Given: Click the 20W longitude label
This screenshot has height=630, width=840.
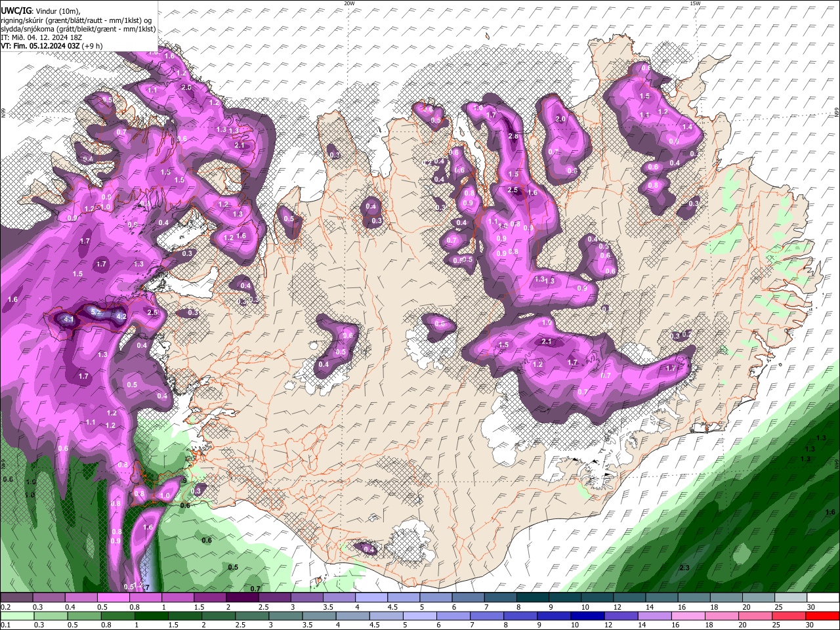Looking at the screenshot, I should coord(349,3).
